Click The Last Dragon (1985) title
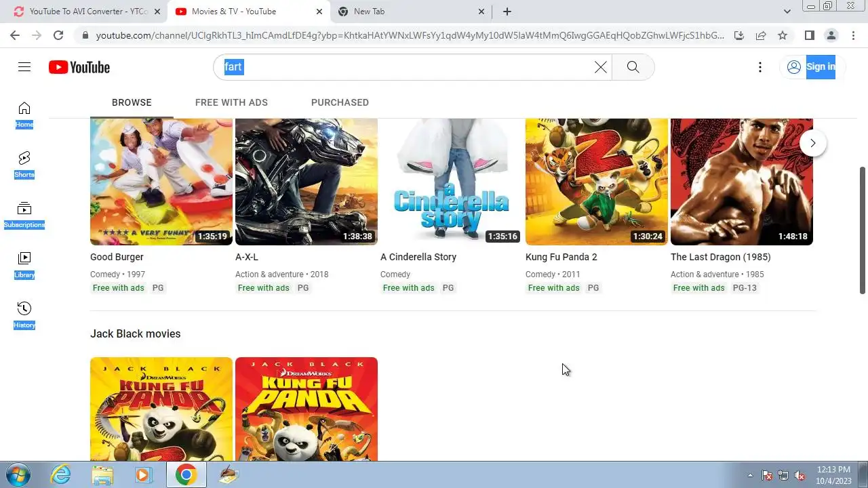The image size is (868, 488). click(721, 257)
